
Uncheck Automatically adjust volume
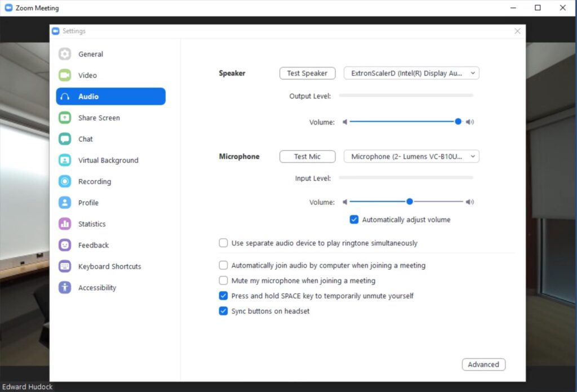tap(354, 220)
